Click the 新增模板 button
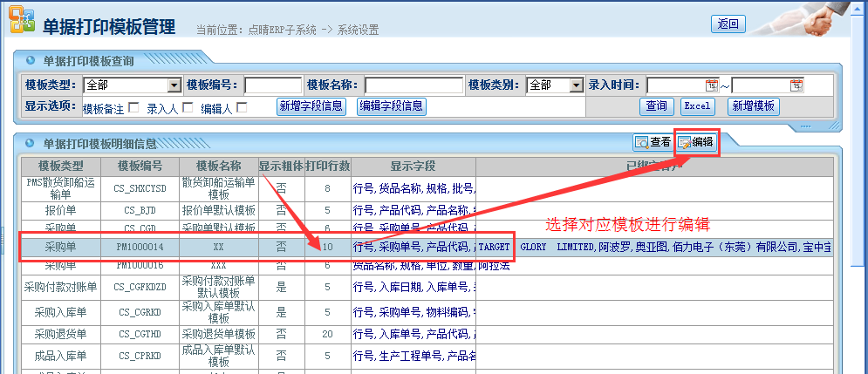This screenshot has height=374, width=868. pos(753,106)
